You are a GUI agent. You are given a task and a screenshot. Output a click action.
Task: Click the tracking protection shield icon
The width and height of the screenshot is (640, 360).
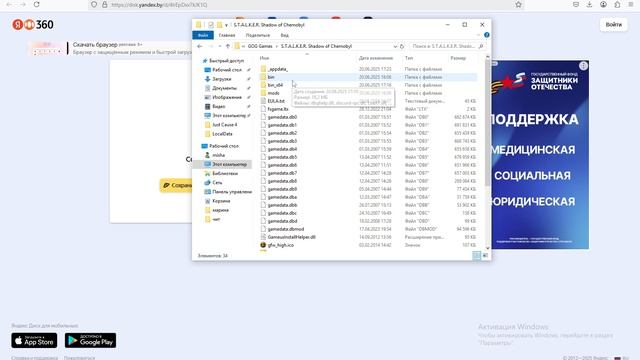(x=94, y=4)
